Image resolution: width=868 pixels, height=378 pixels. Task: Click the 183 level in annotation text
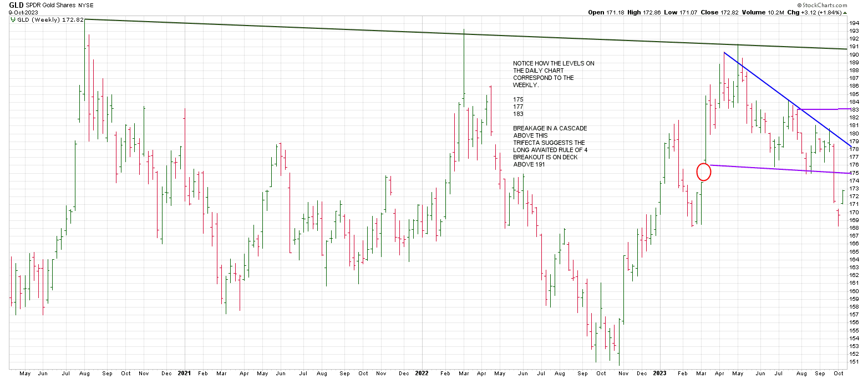518,114
